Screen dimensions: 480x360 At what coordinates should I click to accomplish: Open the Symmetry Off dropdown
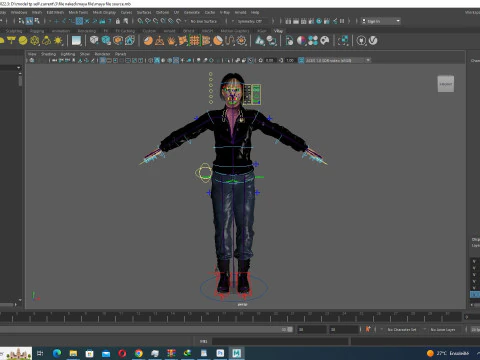pyautogui.click(x=250, y=21)
